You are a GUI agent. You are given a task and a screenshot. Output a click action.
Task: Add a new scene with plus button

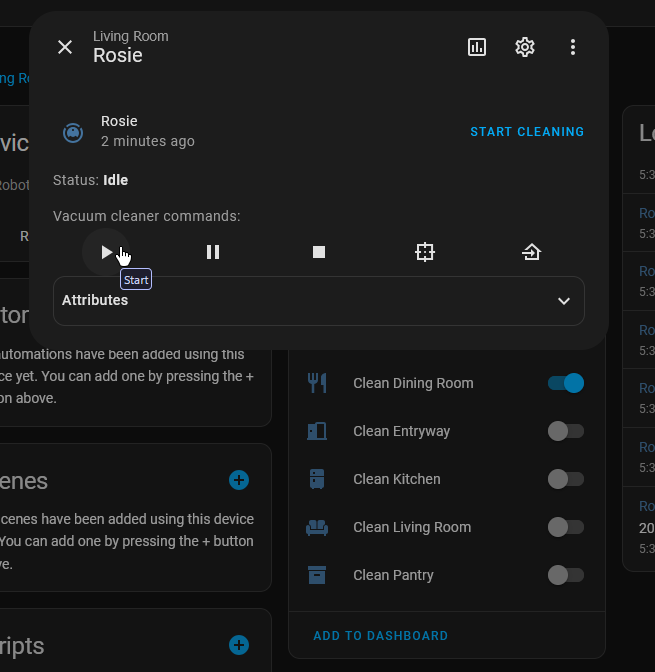239,481
